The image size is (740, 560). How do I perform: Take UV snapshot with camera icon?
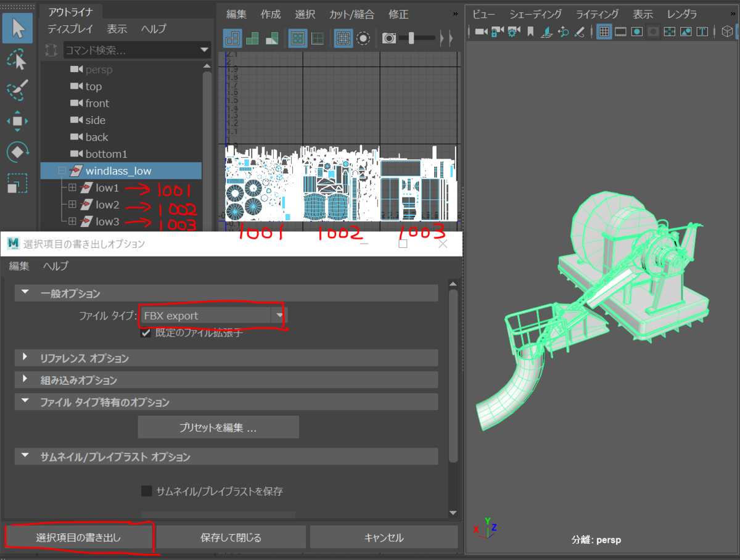[389, 38]
